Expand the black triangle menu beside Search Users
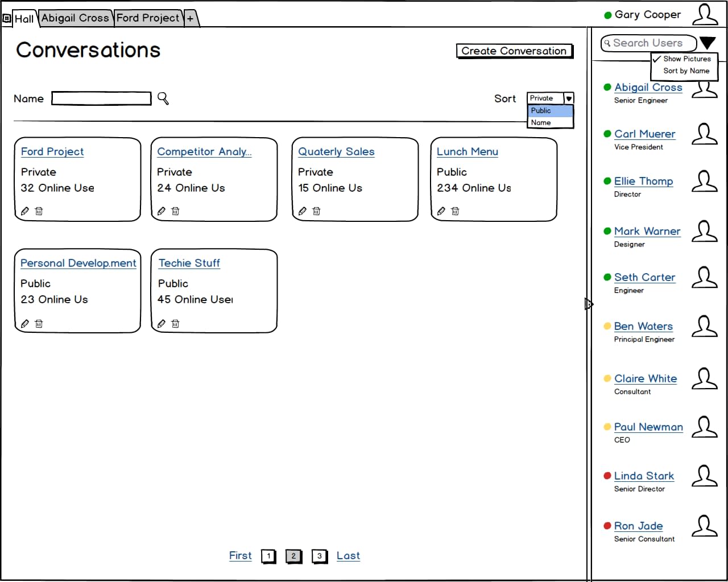Viewport: 728px width, 582px height. [x=708, y=43]
